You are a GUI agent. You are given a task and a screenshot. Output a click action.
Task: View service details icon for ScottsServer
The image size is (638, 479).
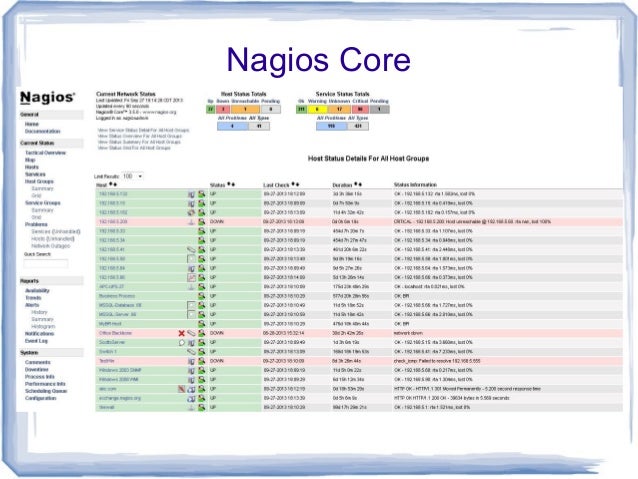click(x=201, y=342)
